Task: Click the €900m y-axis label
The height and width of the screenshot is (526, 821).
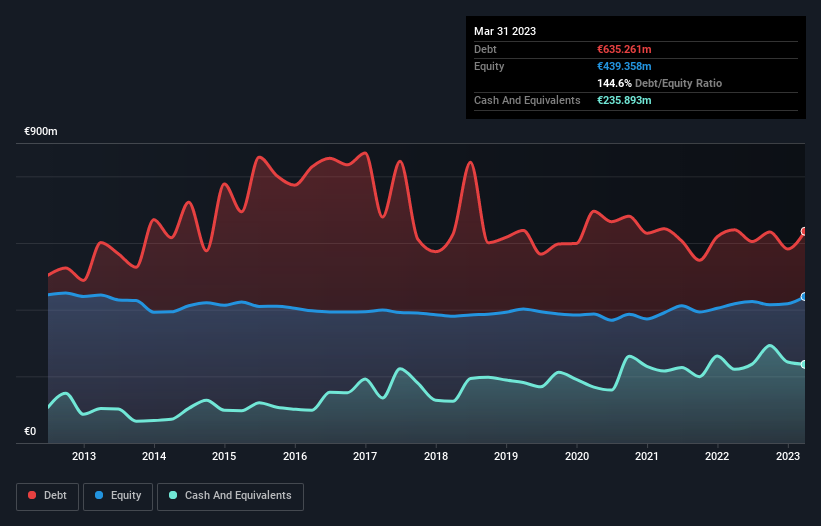Action: [41, 131]
